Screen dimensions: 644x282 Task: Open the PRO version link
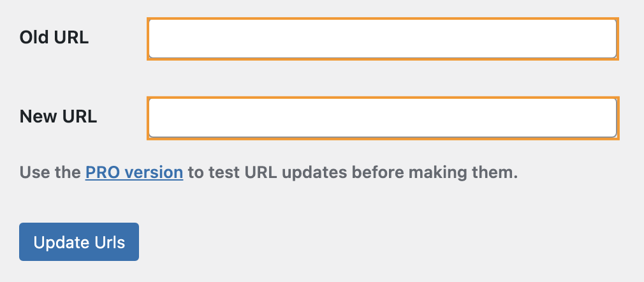135,172
